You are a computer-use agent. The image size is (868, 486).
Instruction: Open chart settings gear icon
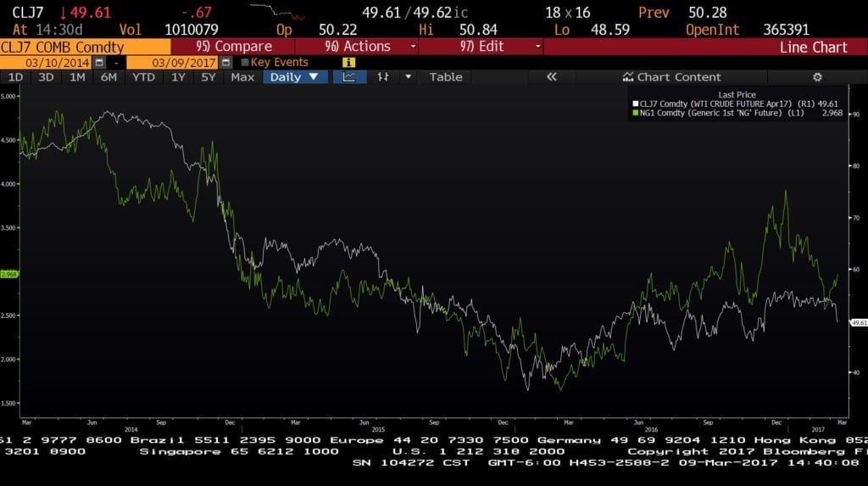[x=817, y=77]
